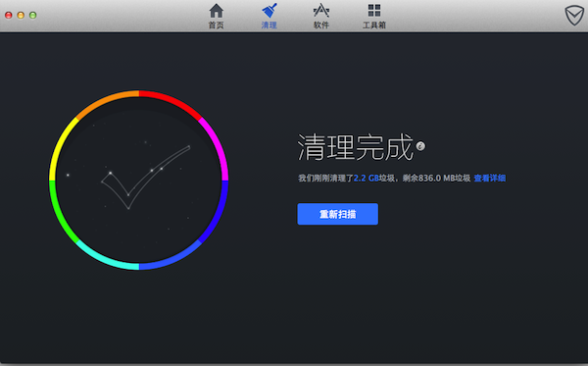Click the 836.0 MB remaining junk text
The width and height of the screenshot is (588, 366).
436,178
